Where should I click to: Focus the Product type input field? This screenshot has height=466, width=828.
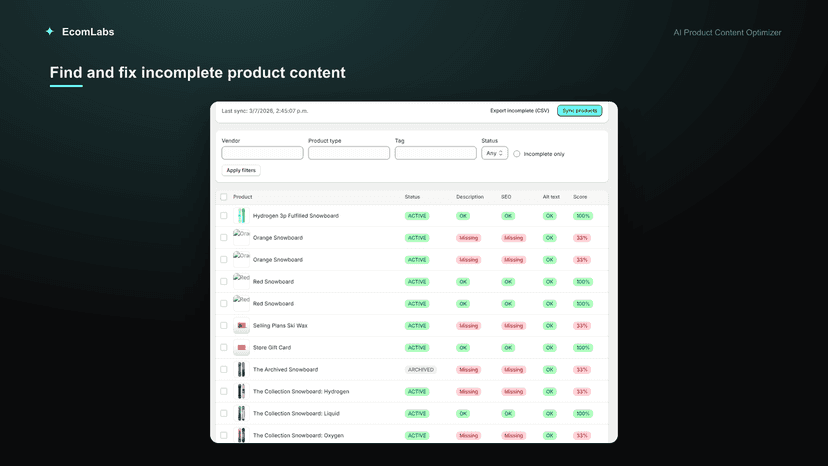pyautogui.click(x=349, y=153)
